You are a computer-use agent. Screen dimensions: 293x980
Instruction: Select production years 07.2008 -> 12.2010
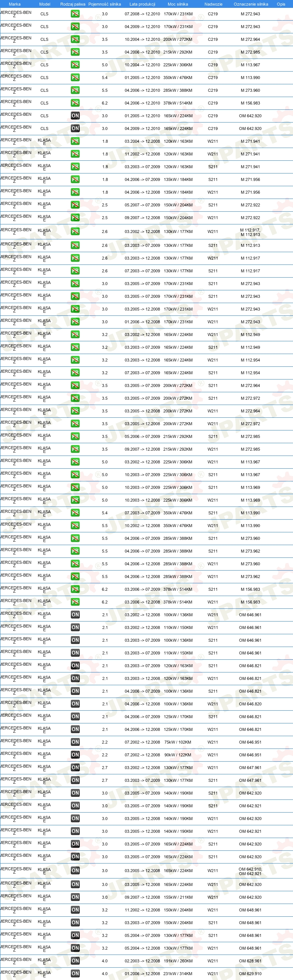point(142,14)
